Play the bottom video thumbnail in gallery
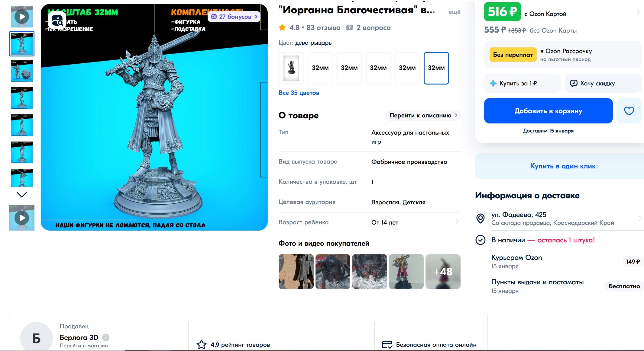Viewport: 644px width, 351px height. click(x=22, y=218)
